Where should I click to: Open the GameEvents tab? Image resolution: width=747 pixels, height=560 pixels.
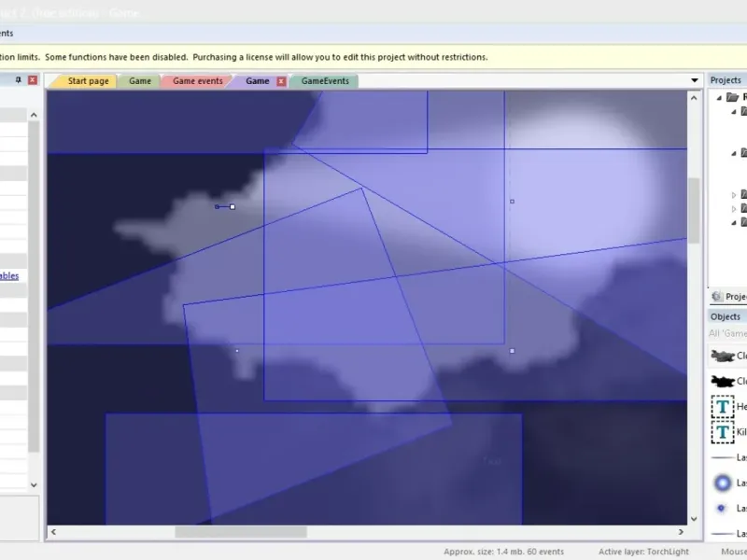point(325,81)
